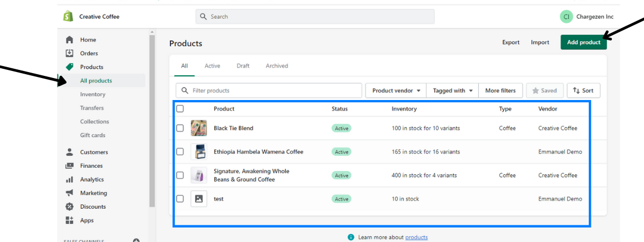
Task: Select All products in sidebar
Action: click(96, 81)
